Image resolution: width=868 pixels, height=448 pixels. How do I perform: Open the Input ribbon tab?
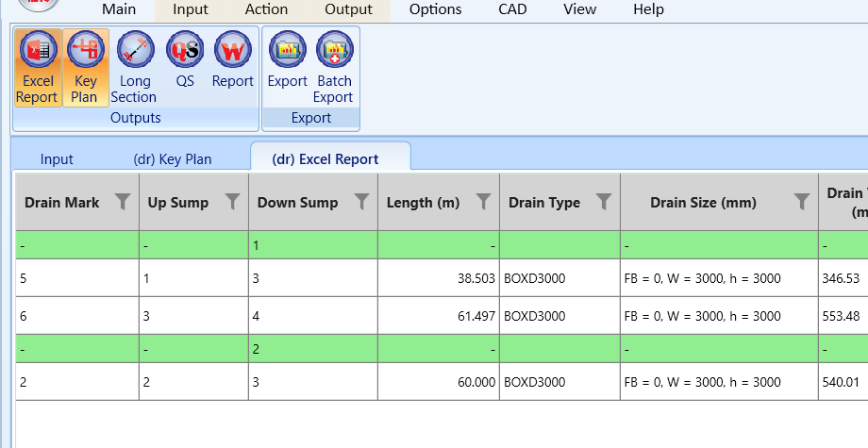click(x=191, y=9)
